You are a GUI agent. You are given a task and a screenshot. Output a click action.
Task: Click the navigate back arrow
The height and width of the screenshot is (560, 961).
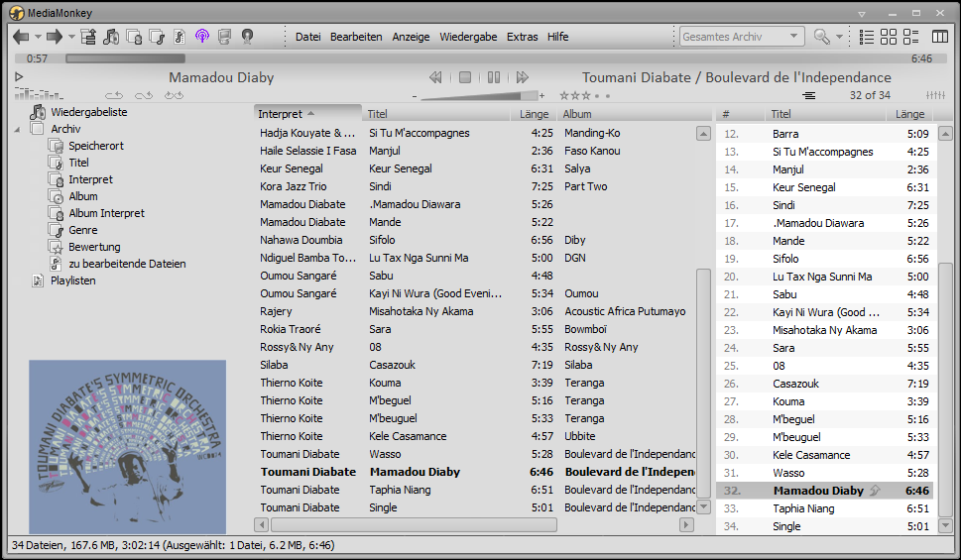21,37
